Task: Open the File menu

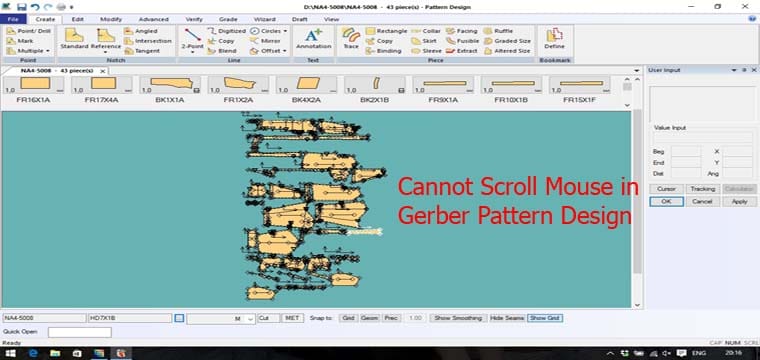Action: tap(13, 19)
